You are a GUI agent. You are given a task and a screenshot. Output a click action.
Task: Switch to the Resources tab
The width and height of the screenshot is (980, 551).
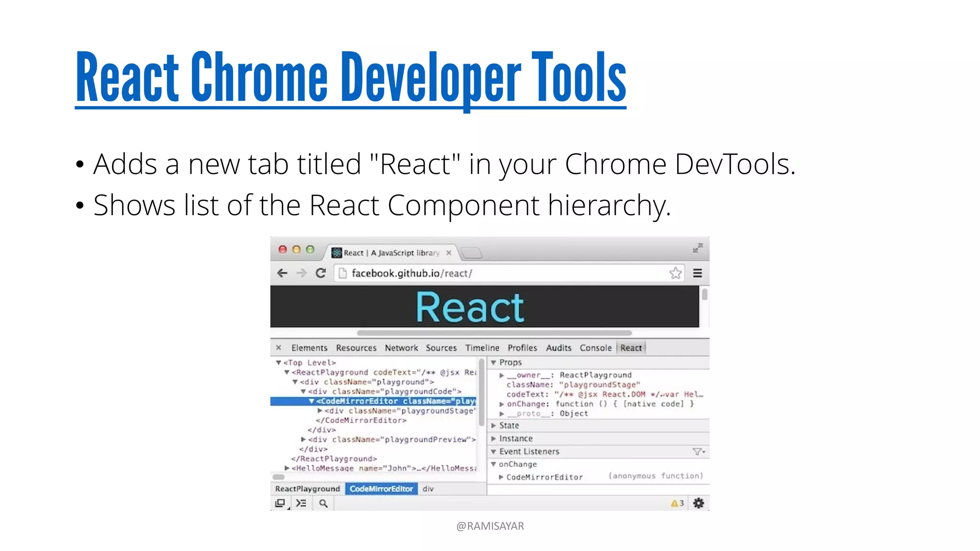(x=356, y=348)
